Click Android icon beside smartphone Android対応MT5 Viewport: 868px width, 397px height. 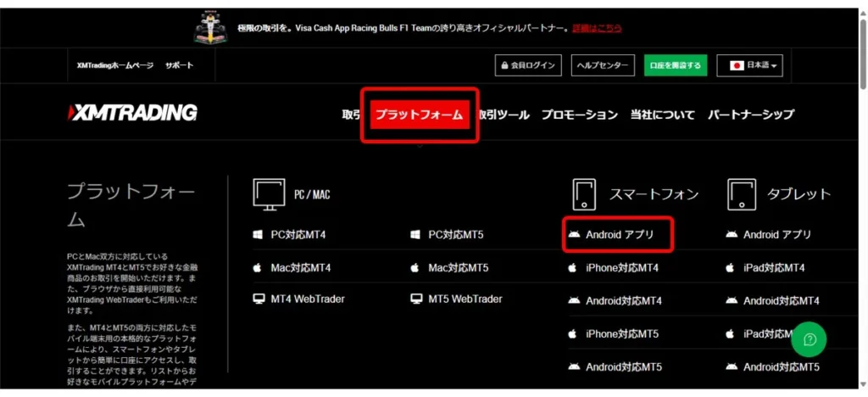click(574, 366)
